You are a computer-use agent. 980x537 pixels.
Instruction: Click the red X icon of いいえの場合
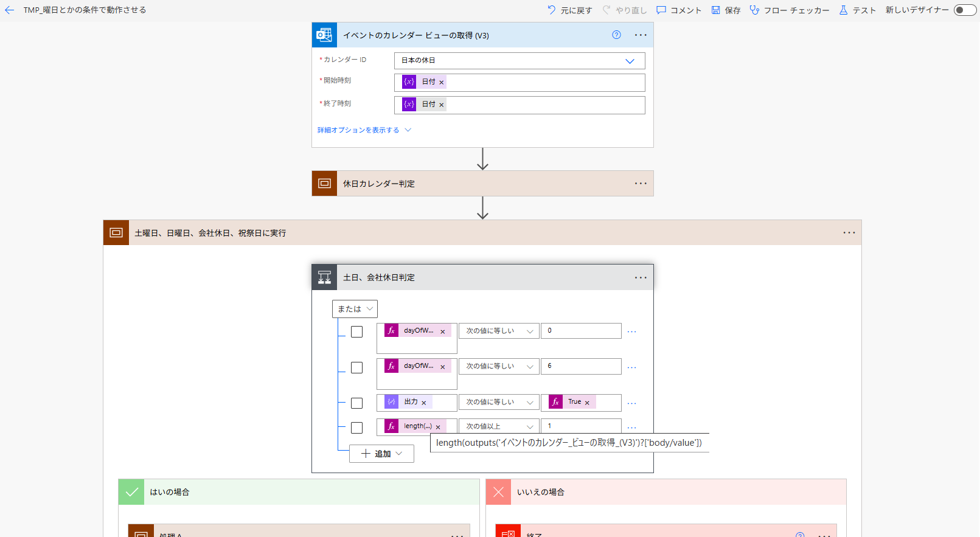coord(498,492)
